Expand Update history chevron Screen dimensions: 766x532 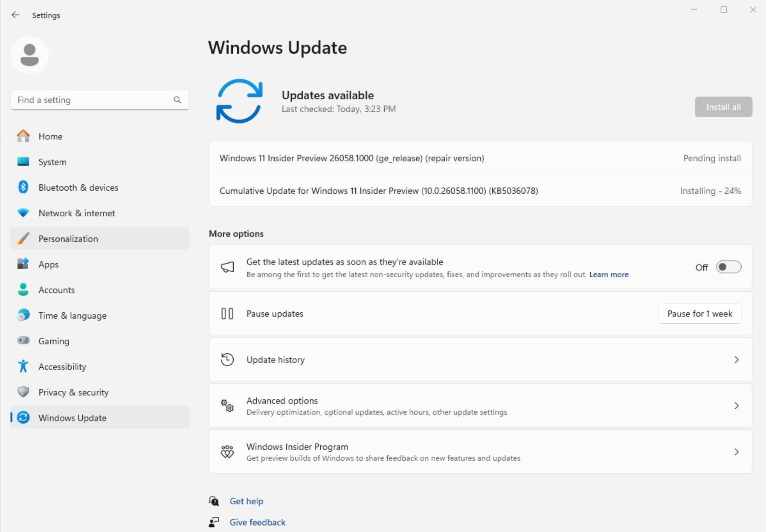pos(737,360)
